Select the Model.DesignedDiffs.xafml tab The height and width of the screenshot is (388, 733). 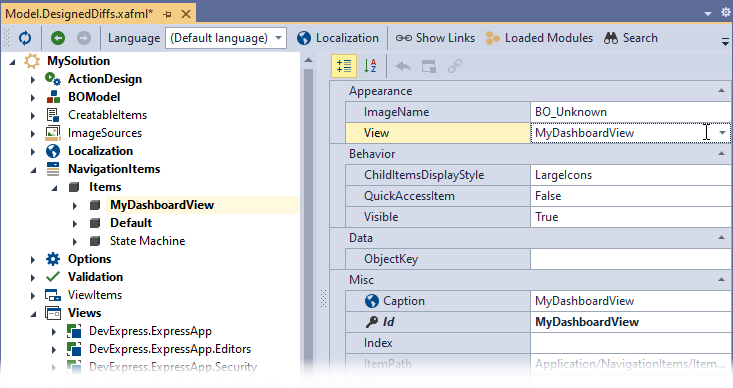[x=79, y=14]
